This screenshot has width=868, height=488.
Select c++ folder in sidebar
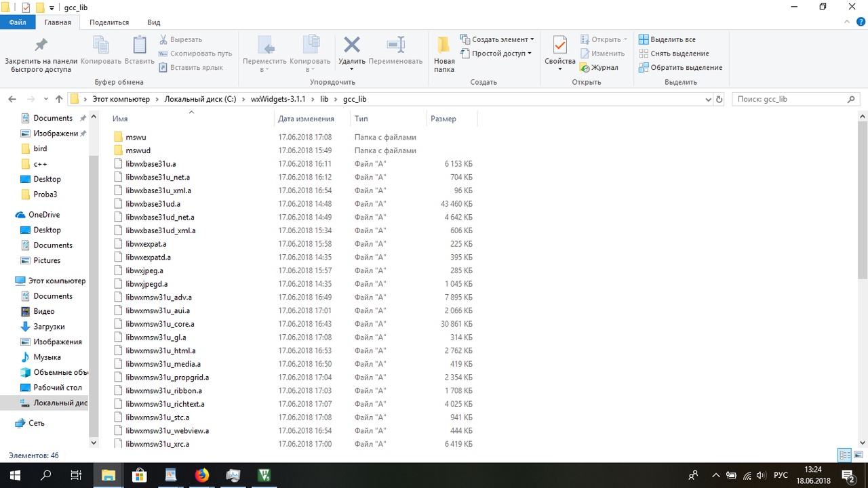(40, 164)
